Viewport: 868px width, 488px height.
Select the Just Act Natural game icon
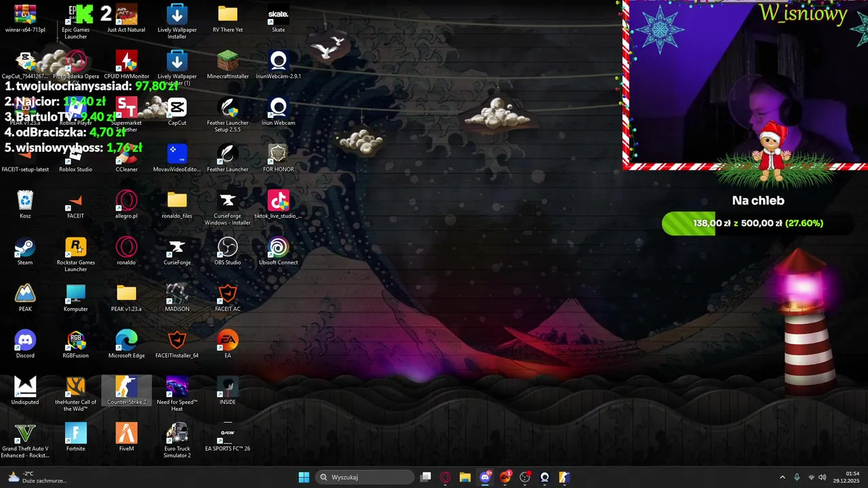tap(126, 19)
